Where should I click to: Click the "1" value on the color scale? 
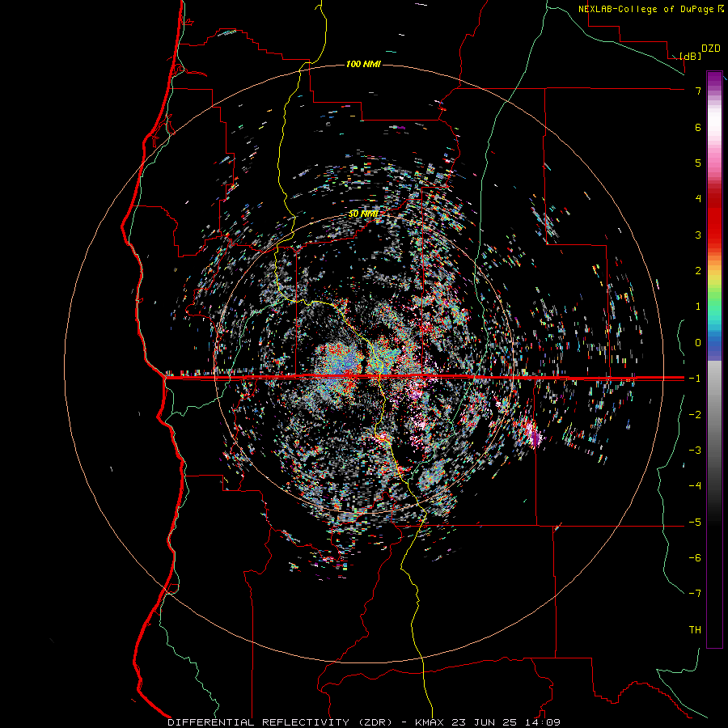[698, 307]
